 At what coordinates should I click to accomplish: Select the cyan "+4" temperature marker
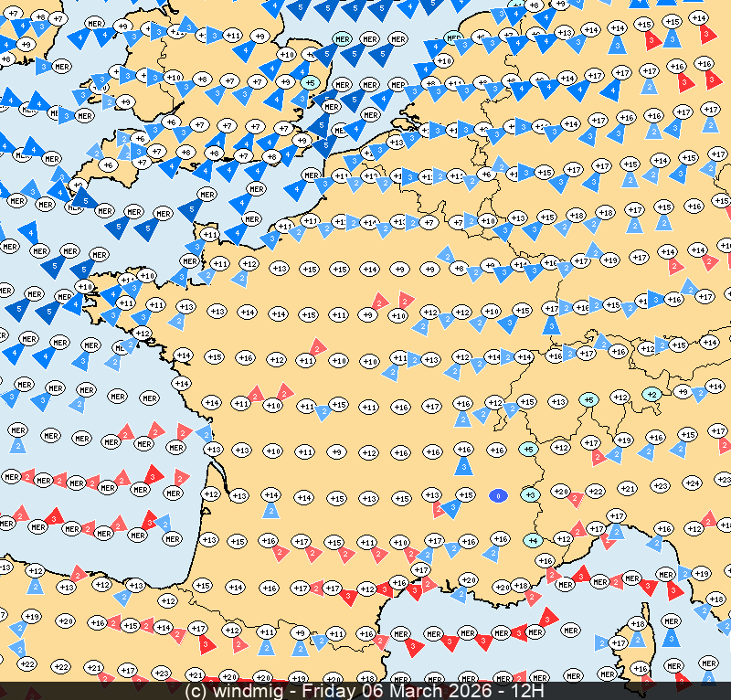coord(534,540)
